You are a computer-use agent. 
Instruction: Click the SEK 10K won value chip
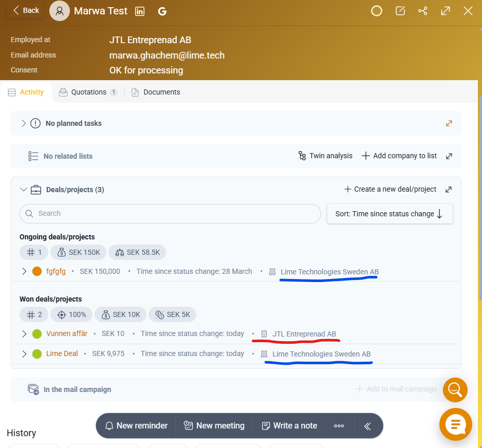pyautogui.click(x=120, y=314)
